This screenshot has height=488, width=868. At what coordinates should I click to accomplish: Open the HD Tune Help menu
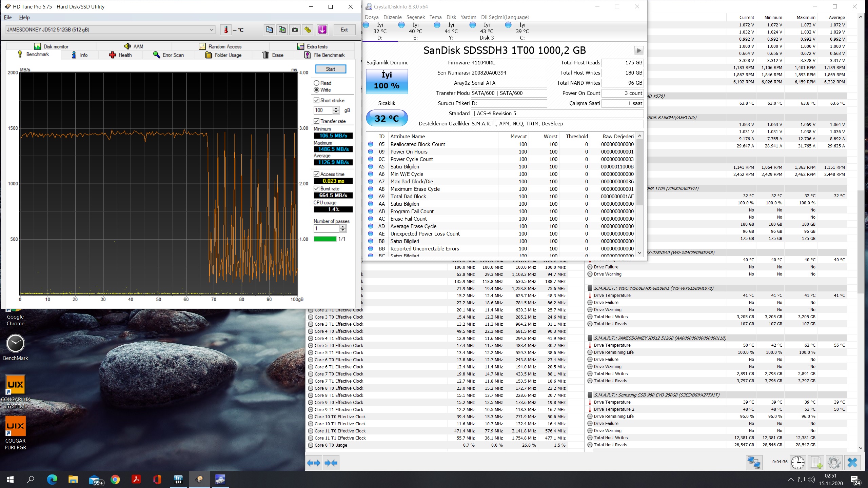pos(24,17)
